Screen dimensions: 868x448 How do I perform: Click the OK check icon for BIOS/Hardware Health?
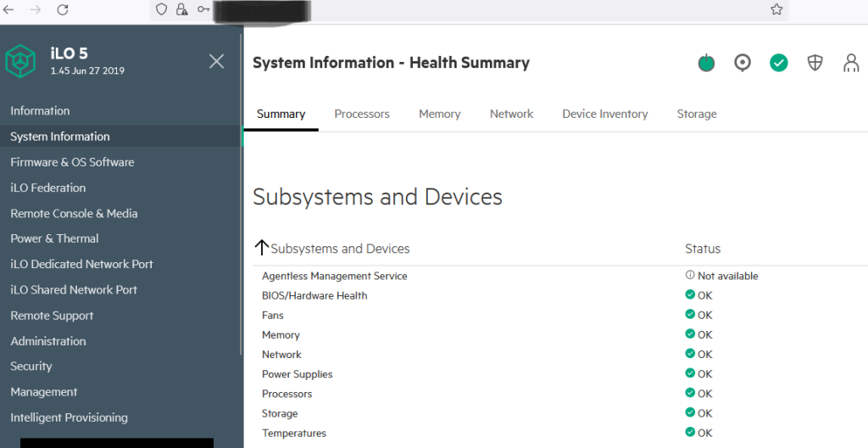(690, 294)
